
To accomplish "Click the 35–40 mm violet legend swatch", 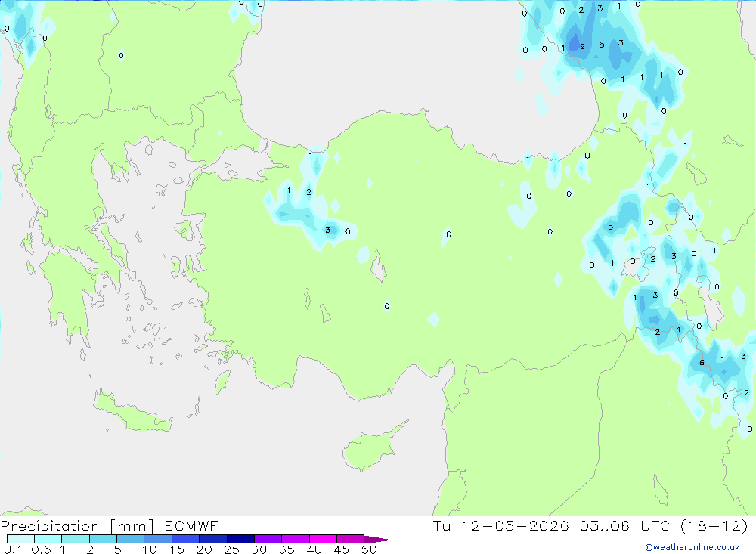I will pos(296,539).
